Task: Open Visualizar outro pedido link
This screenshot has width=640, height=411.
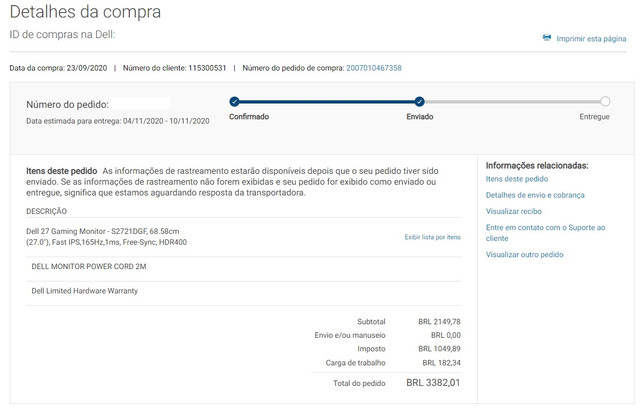Action: [x=524, y=255]
